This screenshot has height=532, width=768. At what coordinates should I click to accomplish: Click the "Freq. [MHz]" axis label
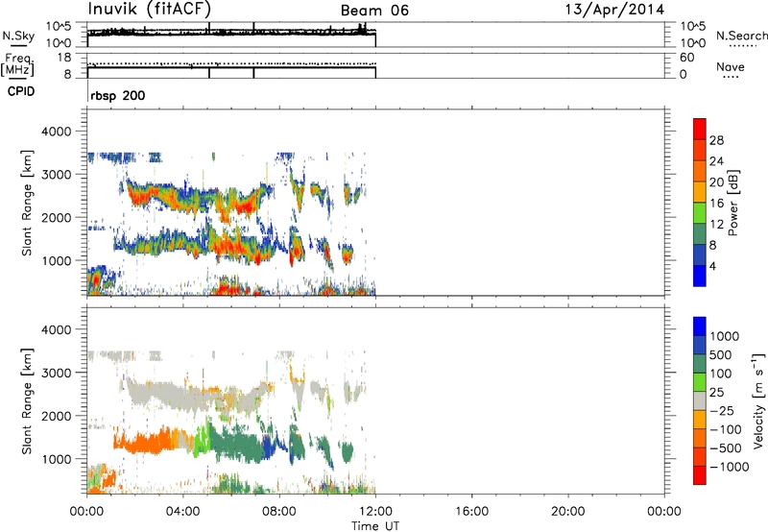pos(17,64)
